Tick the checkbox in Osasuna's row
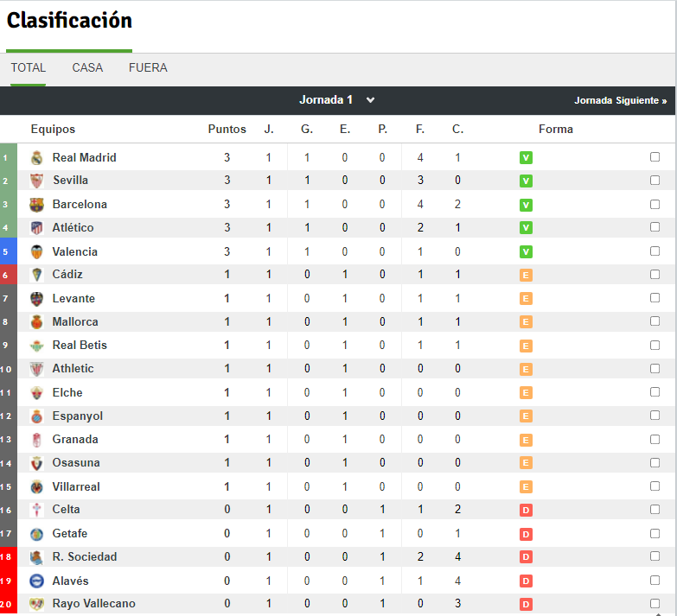Viewport: 677px width, 616px height. coord(655,463)
